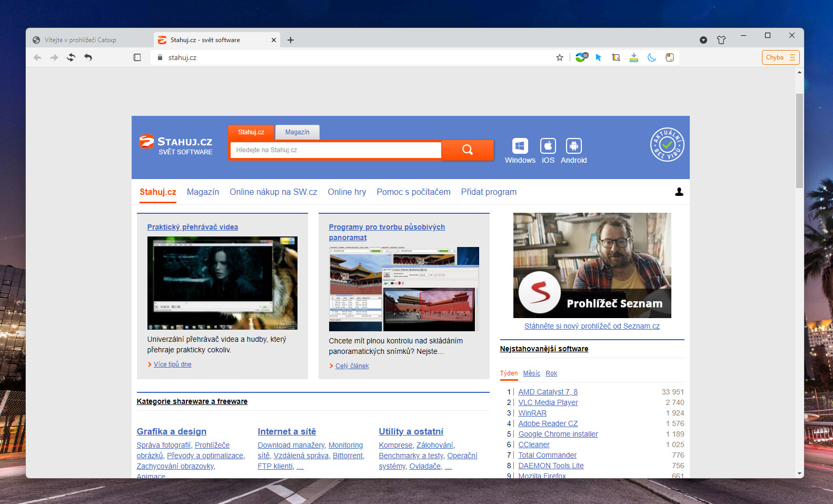Open Přidat program navigation item
Viewport: 833px width, 504px height.
(x=489, y=192)
